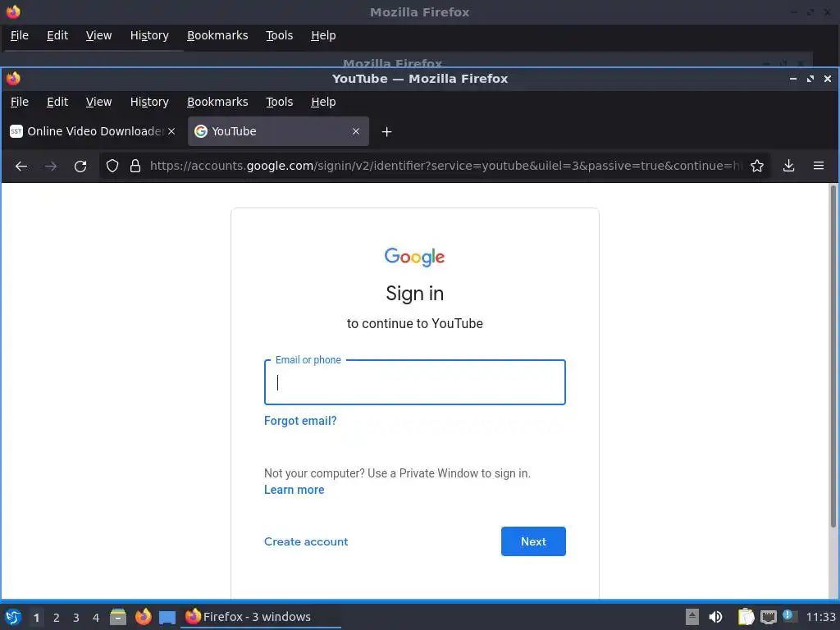Go back to the previous page

tap(21, 166)
